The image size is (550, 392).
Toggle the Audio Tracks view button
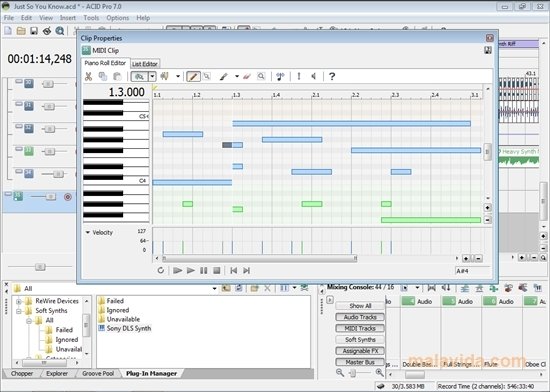(x=360, y=317)
